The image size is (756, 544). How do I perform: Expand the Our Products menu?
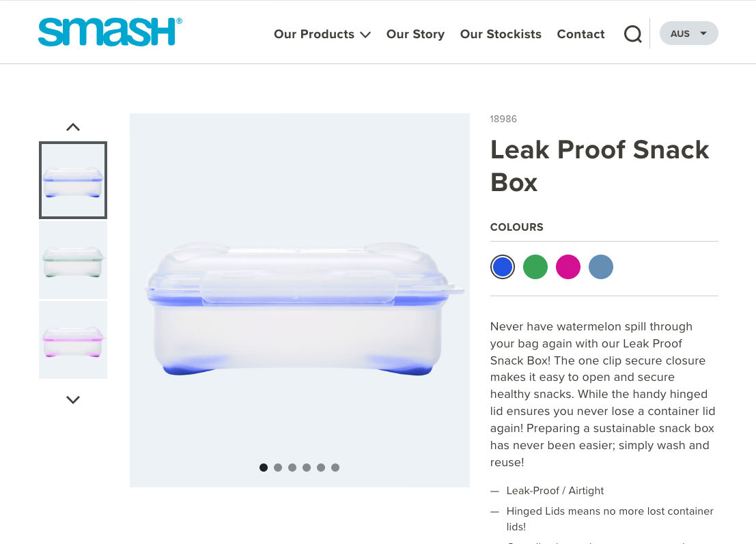point(322,34)
